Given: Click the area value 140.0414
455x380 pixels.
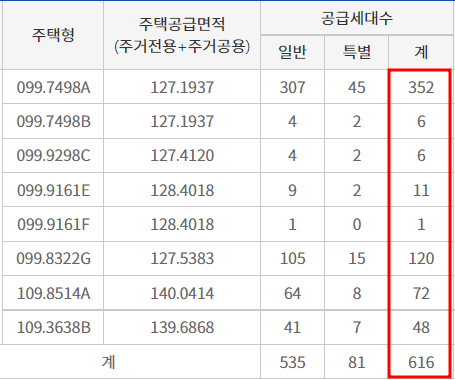Looking at the screenshot, I should (182, 294).
